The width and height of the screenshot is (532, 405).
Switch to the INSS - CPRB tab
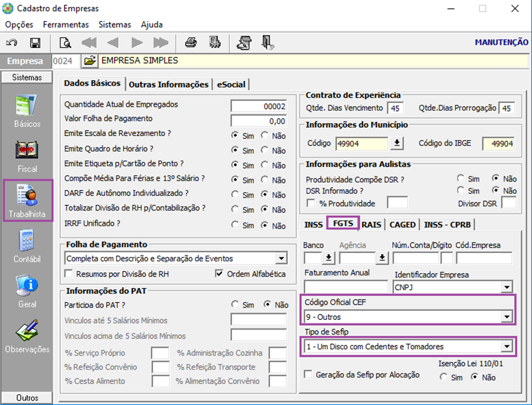pos(447,224)
